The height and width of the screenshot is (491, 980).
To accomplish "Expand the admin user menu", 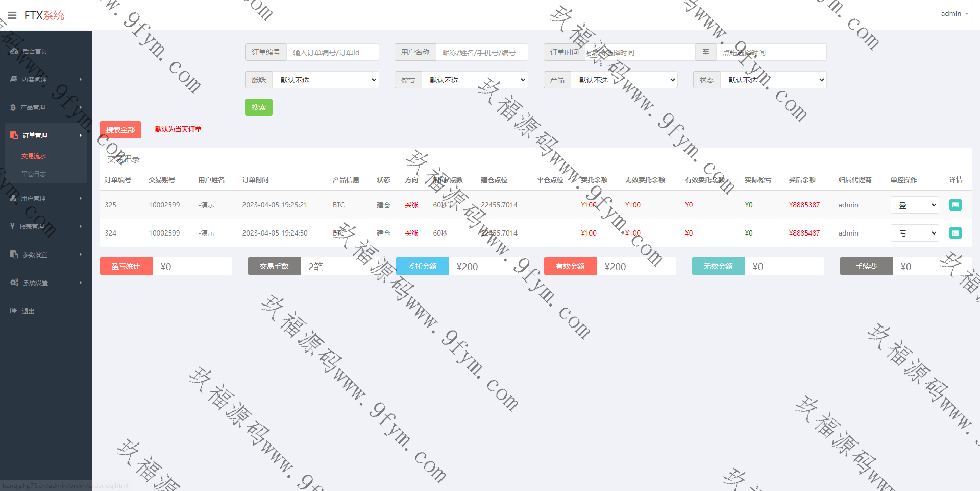I will [x=954, y=14].
